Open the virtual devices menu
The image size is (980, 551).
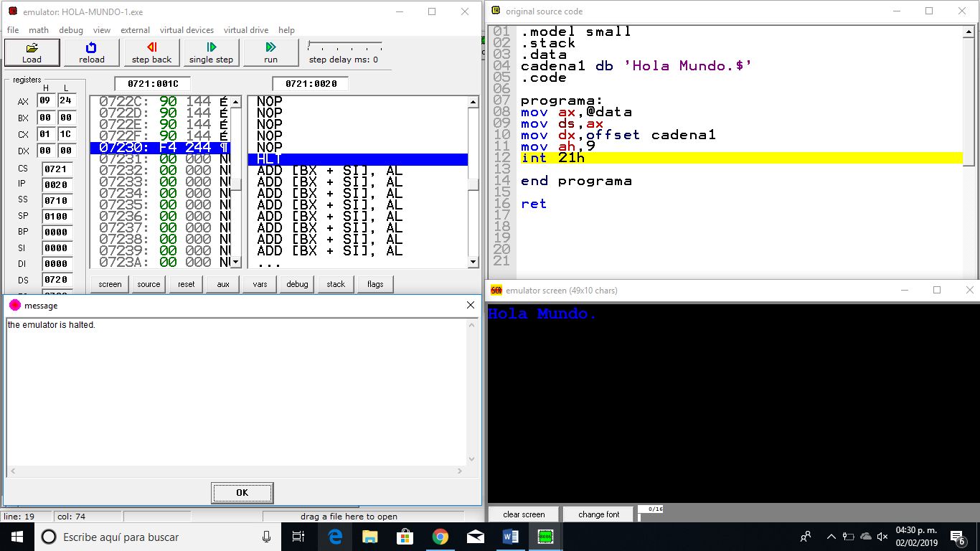pos(187,30)
